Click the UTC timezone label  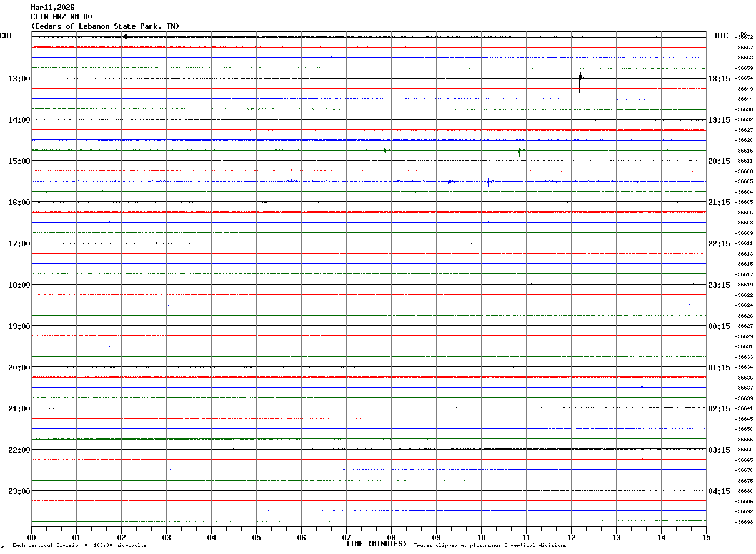click(x=722, y=36)
